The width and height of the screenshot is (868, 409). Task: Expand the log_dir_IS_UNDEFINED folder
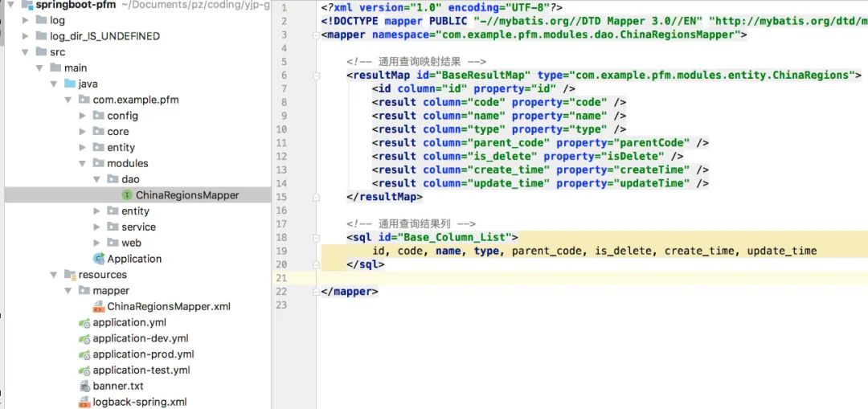click(x=26, y=36)
